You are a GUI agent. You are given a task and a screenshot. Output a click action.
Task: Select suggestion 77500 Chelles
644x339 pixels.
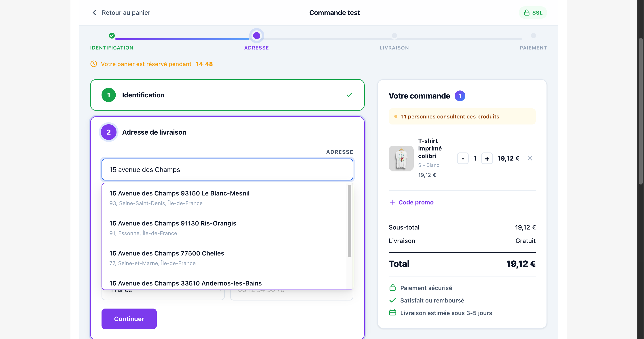tap(224, 258)
